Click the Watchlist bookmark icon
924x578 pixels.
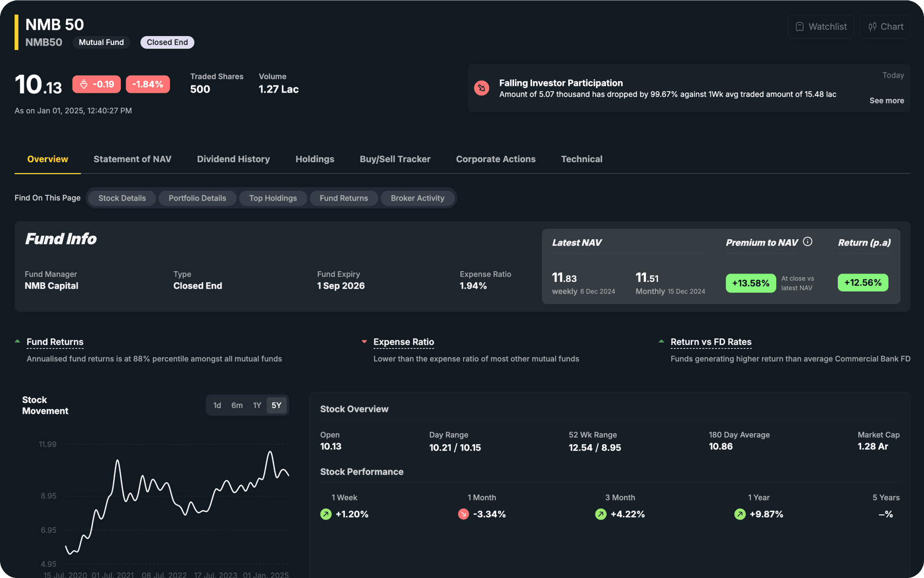[x=799, y=26]
